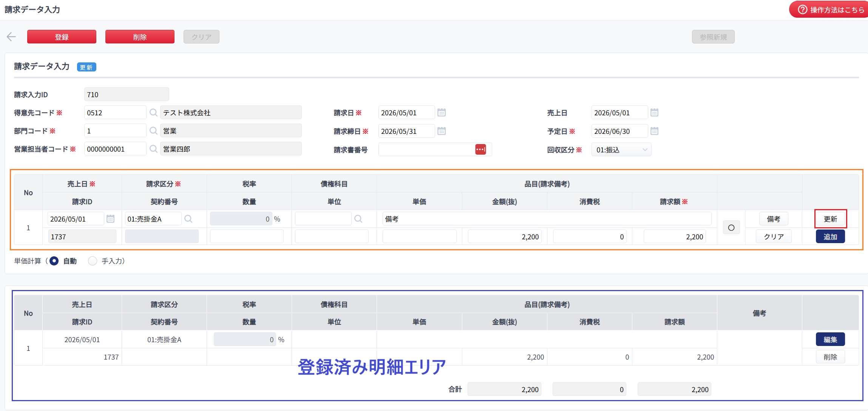The width and height of the screenshot is (868, 411).
Task: Click the 金額(抜) input in entry row
Action: click(505, 237)
